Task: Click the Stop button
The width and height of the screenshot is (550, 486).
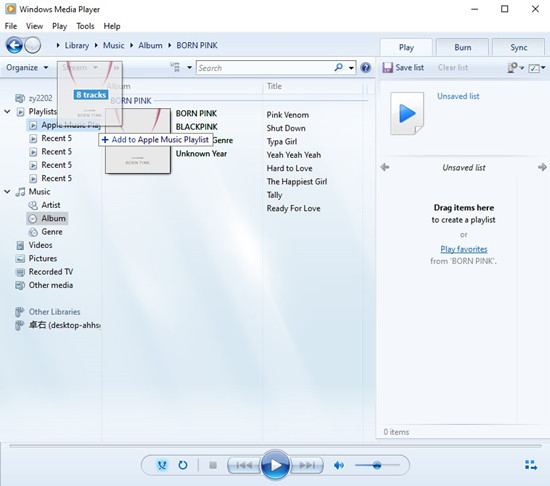Action: 213,465
